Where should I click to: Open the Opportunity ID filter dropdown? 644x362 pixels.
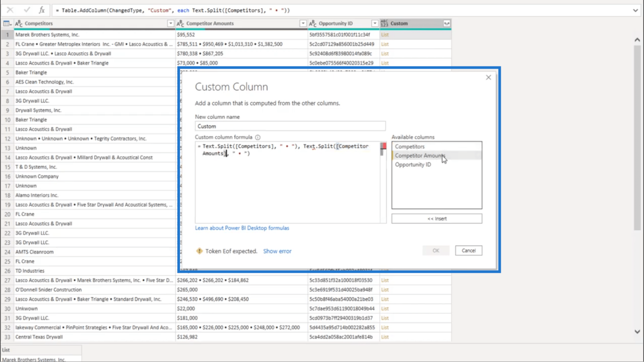click(x=375, y=23)
